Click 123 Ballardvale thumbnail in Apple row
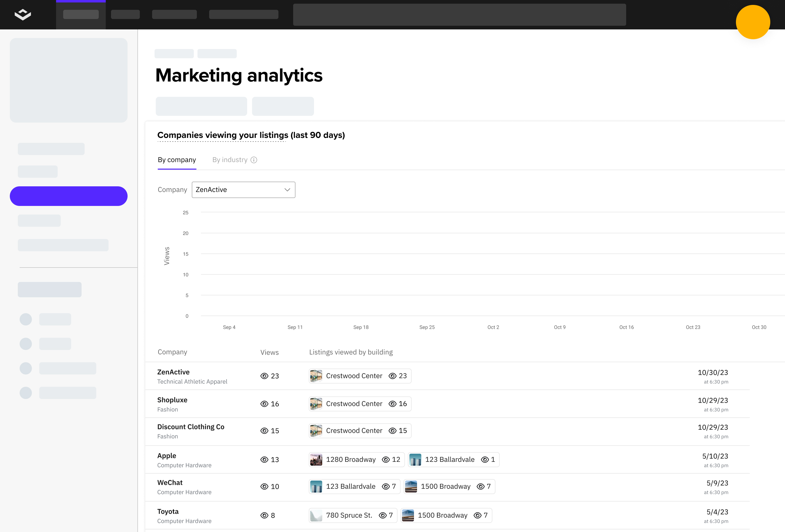Image resolution: width=785 pixels, height=532 pixels. click(415, 459)
